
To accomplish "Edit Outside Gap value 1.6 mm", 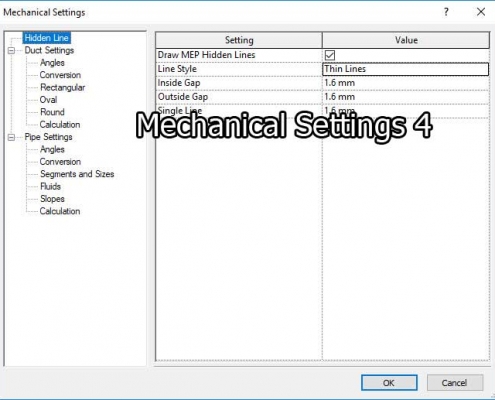I will 406,97.
